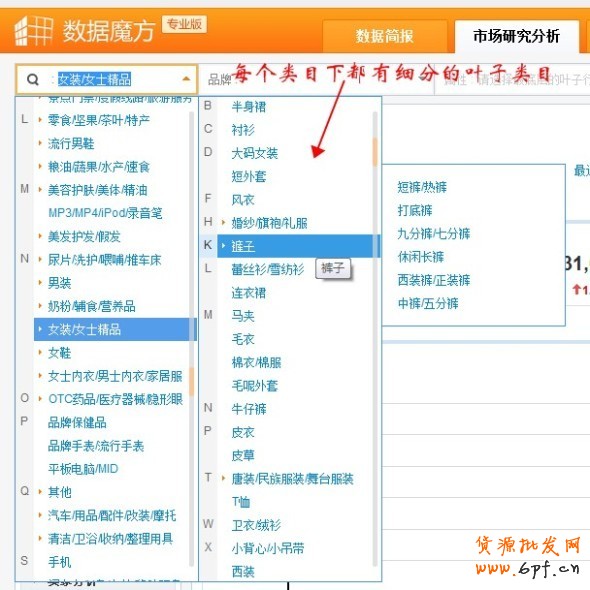Choose 连衣裙 from the women's clothing list
This screenshot has height=590, width=590.
(x=249, y=293)
